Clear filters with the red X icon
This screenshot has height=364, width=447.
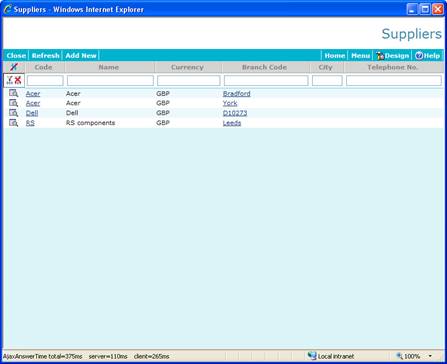click(x=18, y=80)
